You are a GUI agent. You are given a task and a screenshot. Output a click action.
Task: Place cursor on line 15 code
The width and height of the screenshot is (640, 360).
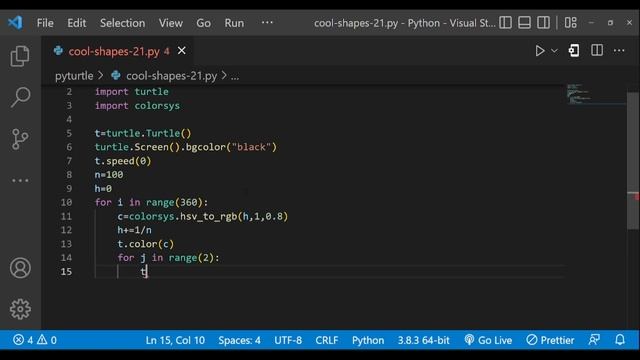coord(144,271)
